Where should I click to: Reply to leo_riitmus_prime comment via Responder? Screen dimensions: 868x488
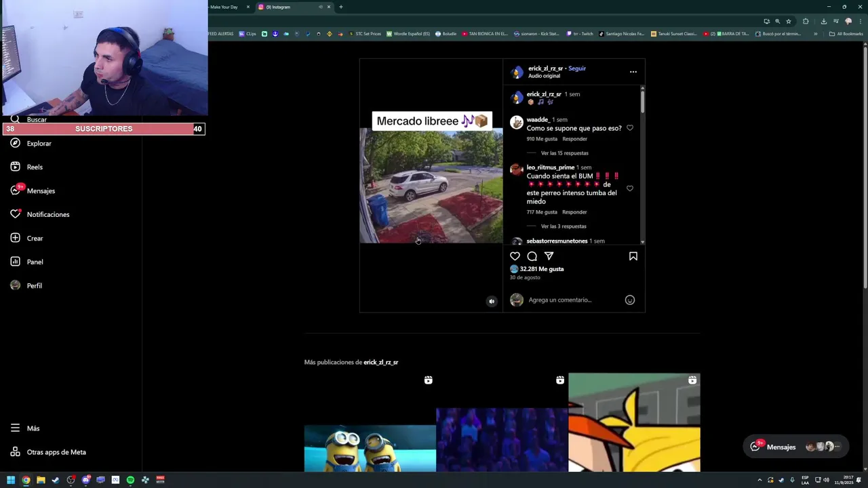tap(574, 212)
